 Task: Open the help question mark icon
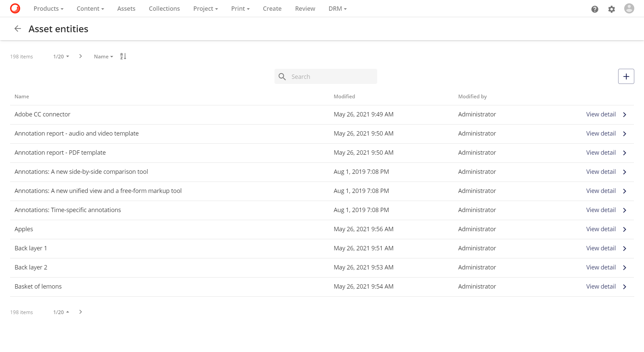coord(595,9)
